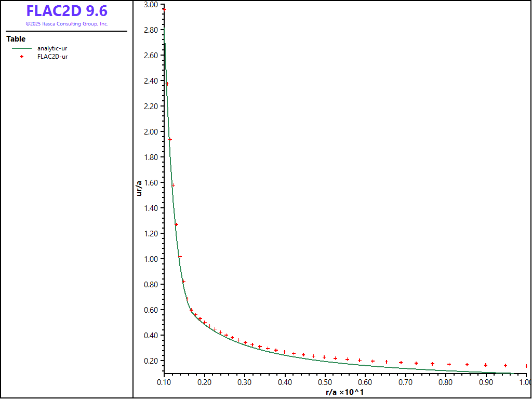The height and width of the screenshot is (399, 532).
Task: Select the FLAC2D-ur legend label
Action: tap(52, 57)
